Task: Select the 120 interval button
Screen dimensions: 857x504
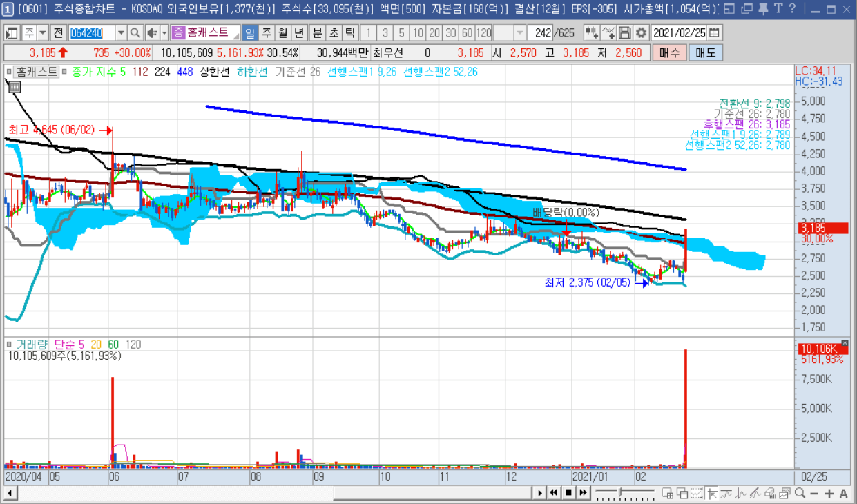Action: click(483, 33)
